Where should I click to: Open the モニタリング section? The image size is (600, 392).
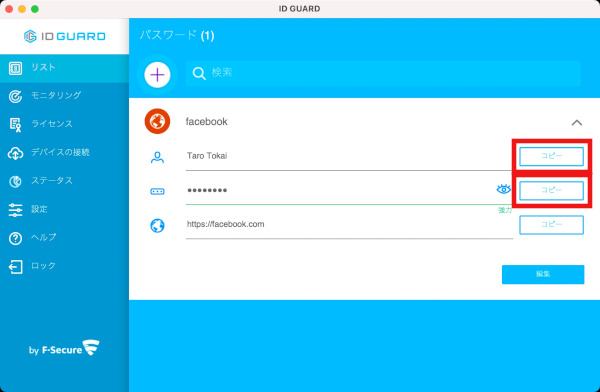64,96
